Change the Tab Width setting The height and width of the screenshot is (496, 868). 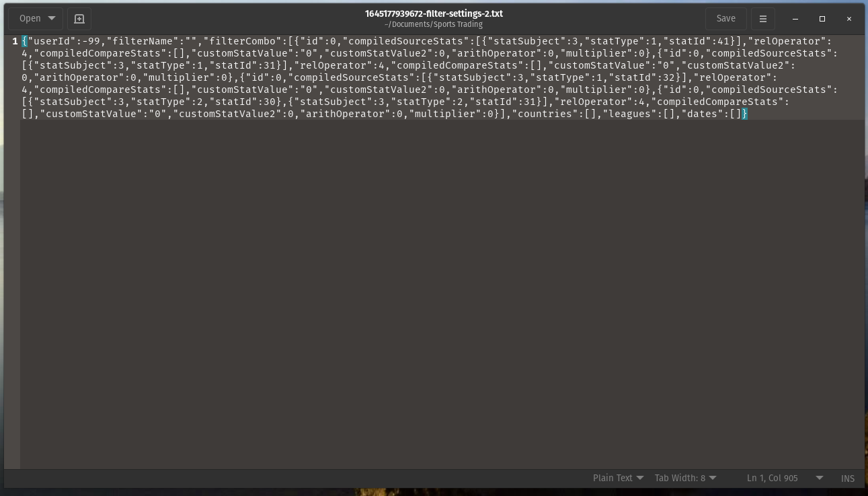[685, 478]
